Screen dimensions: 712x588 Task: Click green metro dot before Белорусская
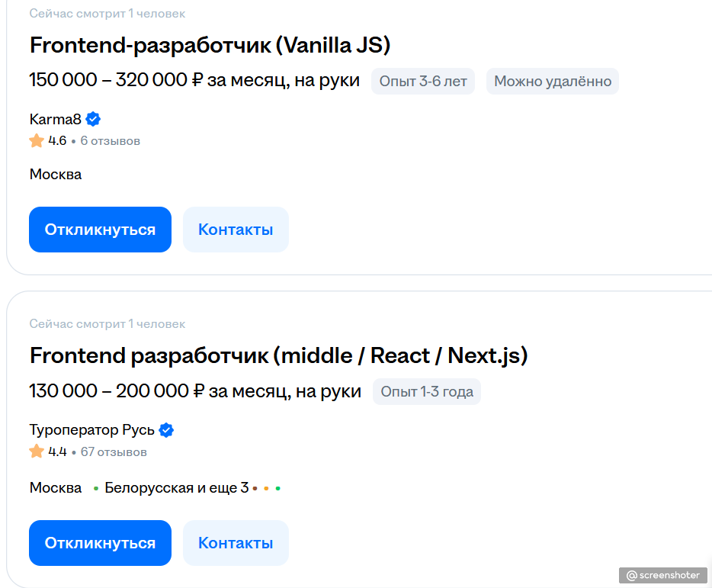coord(96,488)
